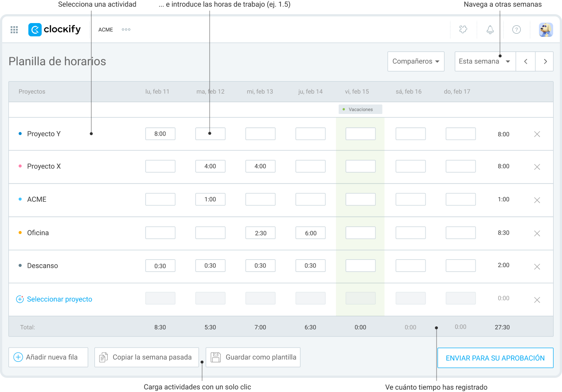Click Monday's total 8:30
The width and height of the screenshot is (562, 392).
pos(160,327)
